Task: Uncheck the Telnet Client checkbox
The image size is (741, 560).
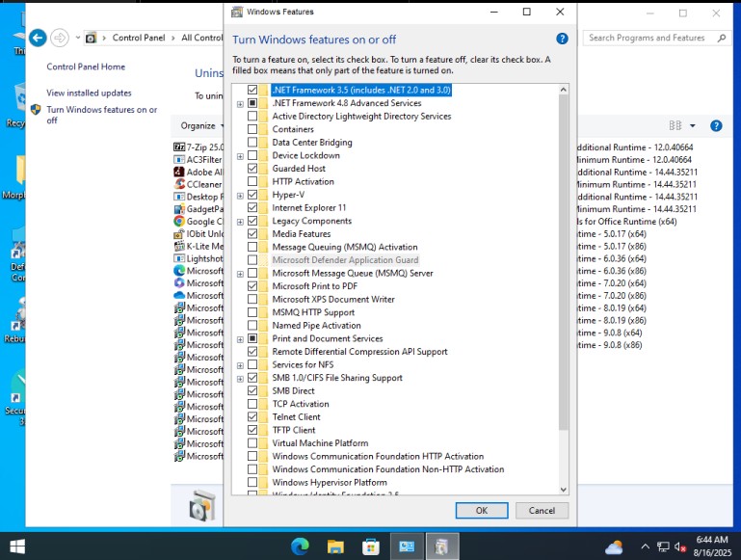Action: point(252,416)
